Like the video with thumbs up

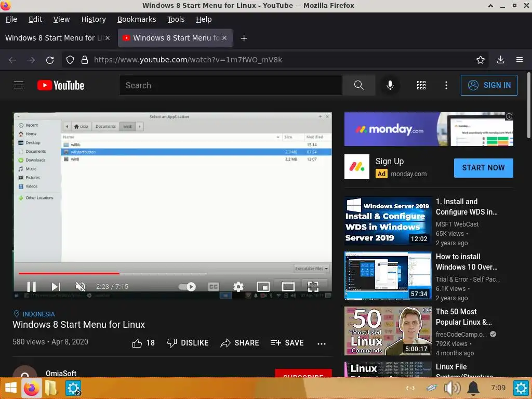click(x=143, y=343)
